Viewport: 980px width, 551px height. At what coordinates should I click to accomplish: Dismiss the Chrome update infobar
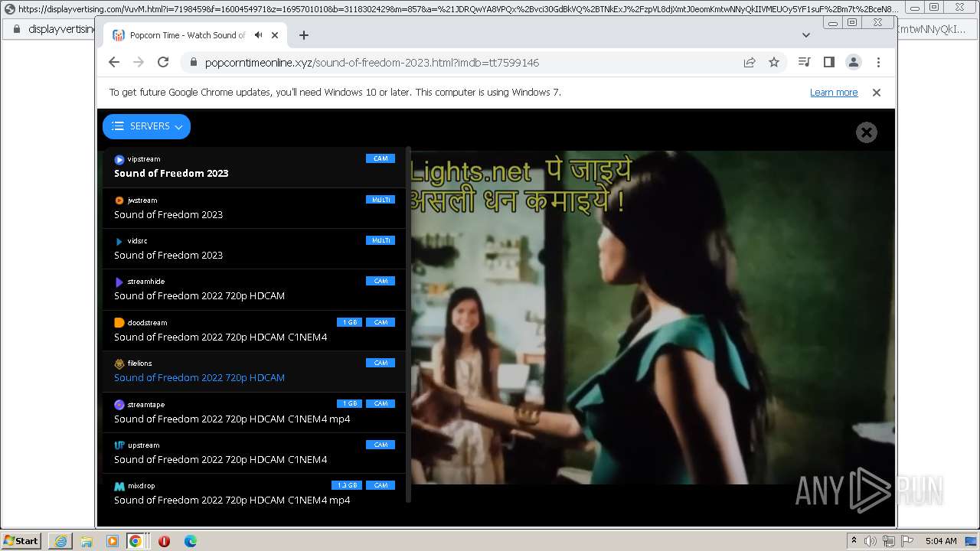tap(877, 93)
